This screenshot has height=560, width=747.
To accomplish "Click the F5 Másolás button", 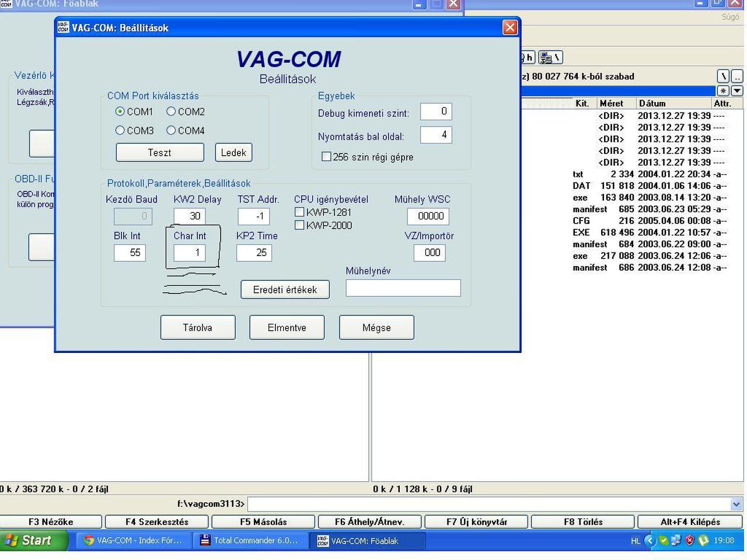I will click(263, 521).
